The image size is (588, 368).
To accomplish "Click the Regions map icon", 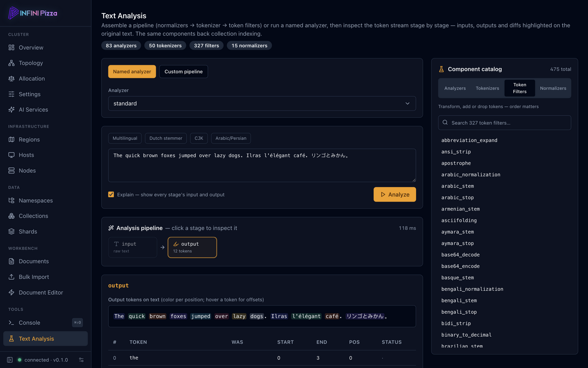I will pos(11,139).
